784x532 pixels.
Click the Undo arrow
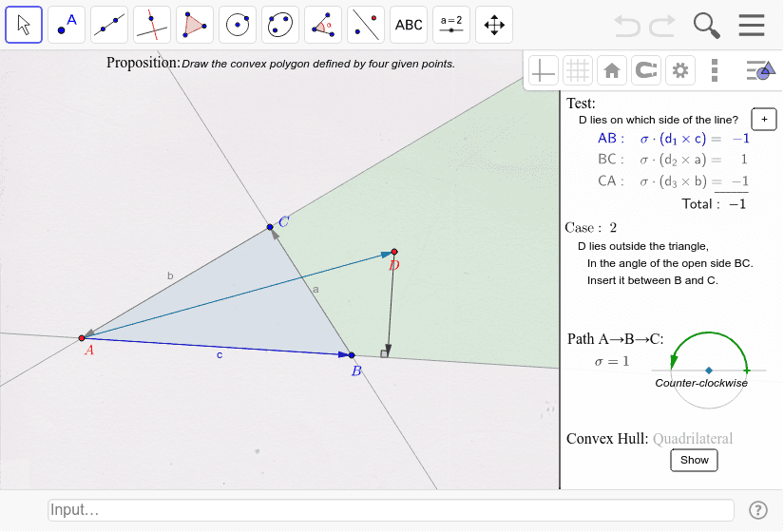(627, 26)
